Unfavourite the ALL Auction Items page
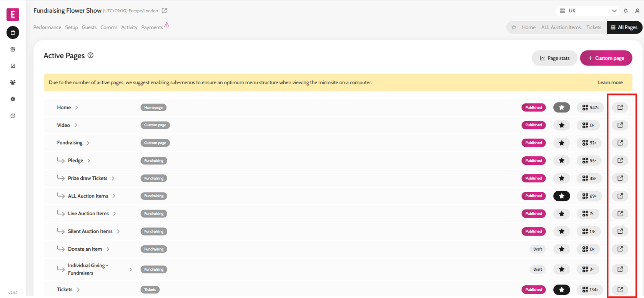The height and width of the screenshot is (298, 644). point(562,196)
